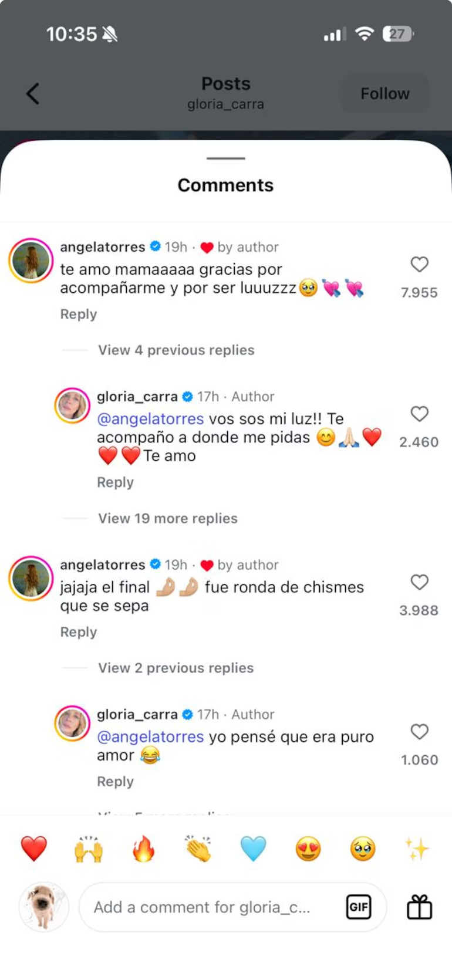Screen dimensions: 452x980
Task: Expand 'View 19 more replies'
Action: point(168,519)
